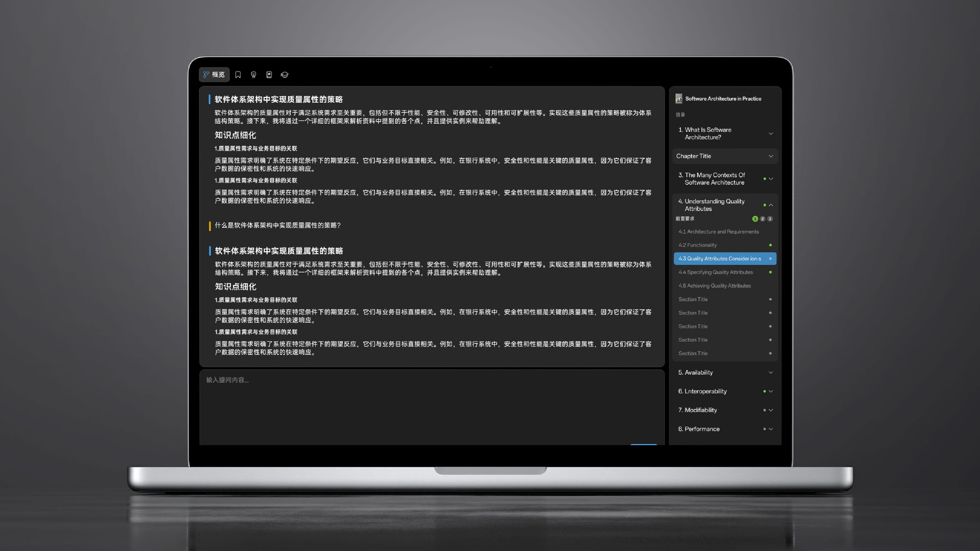Expand chapter 8 Performance chevron
This screenshot has height=551, width=980.
tap(771, 429)
